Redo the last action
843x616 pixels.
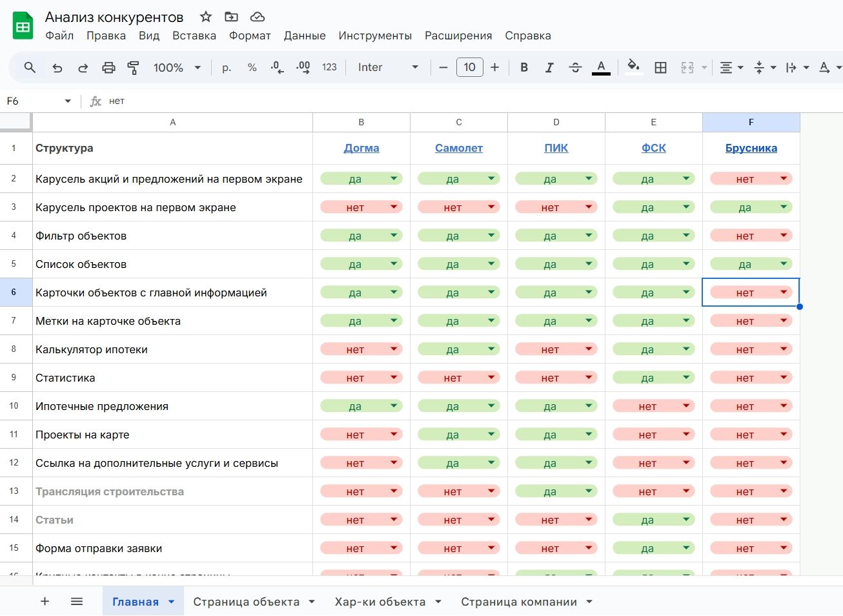point(83,67)
